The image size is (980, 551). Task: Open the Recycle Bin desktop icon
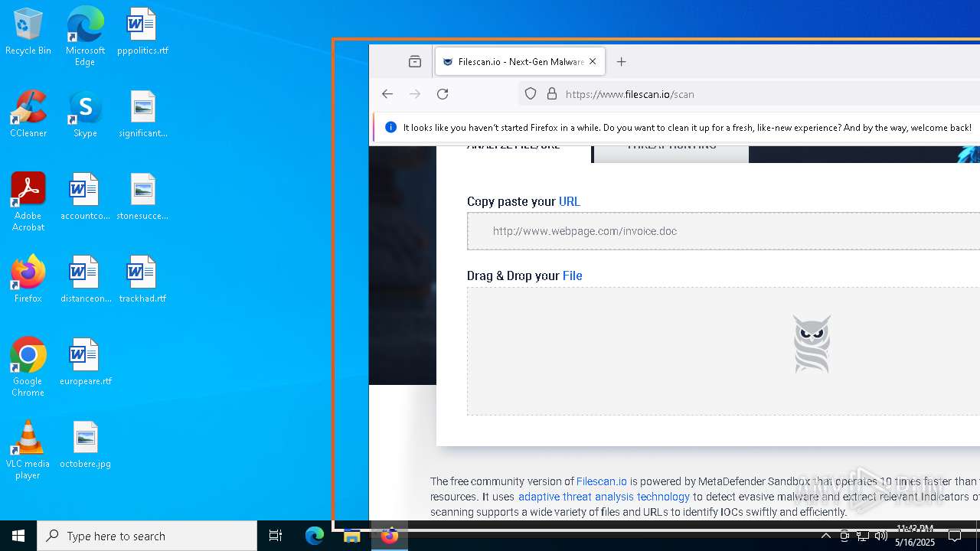(x=28, y=32)
